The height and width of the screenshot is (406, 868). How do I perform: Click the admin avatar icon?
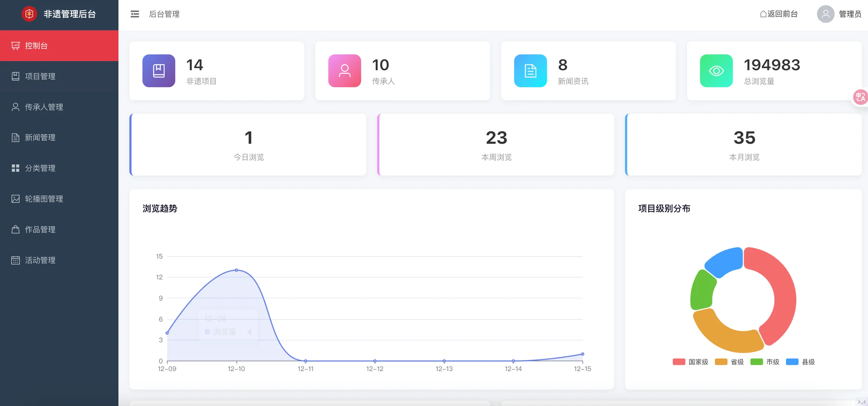[x=825, y=14]
